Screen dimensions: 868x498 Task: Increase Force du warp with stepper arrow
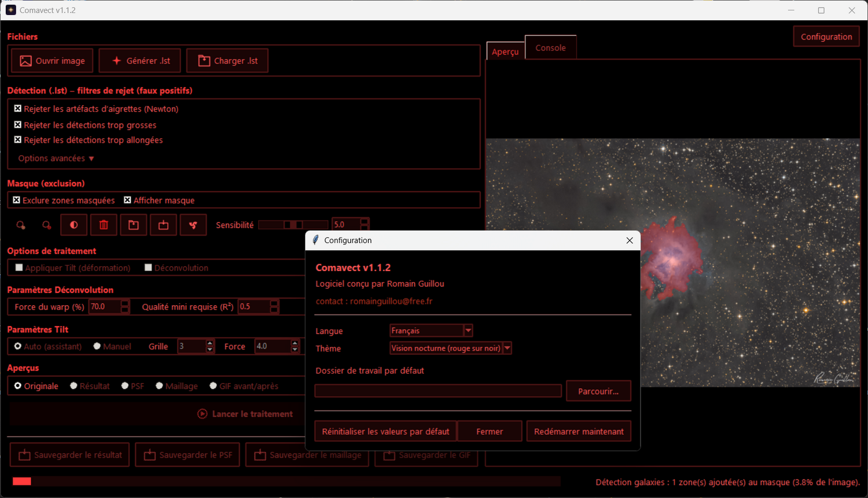point(126,303)
